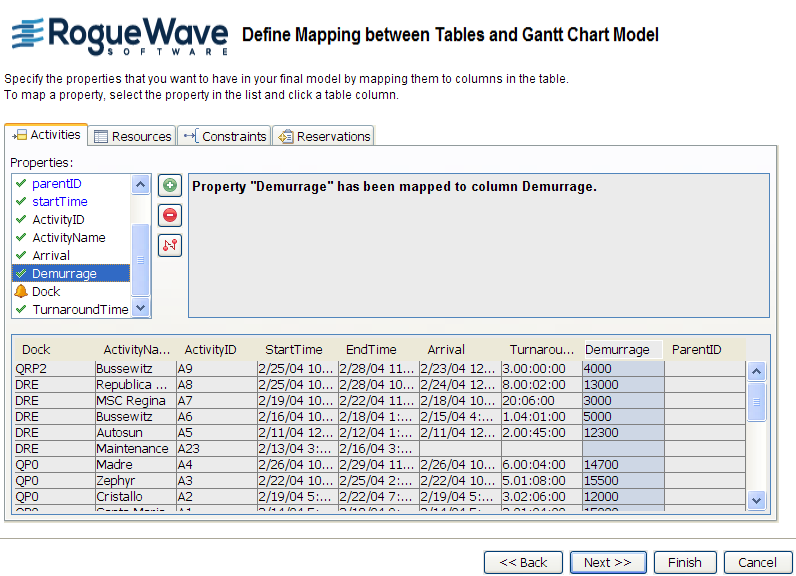Click the table scroll down arrow
This screenshot has height=576, width=796.
tap(756, 500)
